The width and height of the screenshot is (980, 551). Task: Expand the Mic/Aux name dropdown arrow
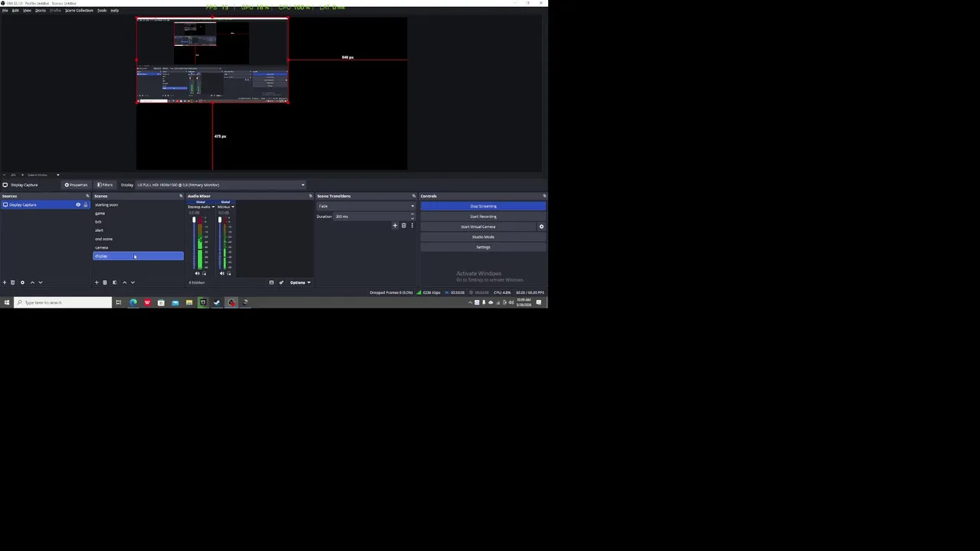pyautogui.click(x=233, y=207)
